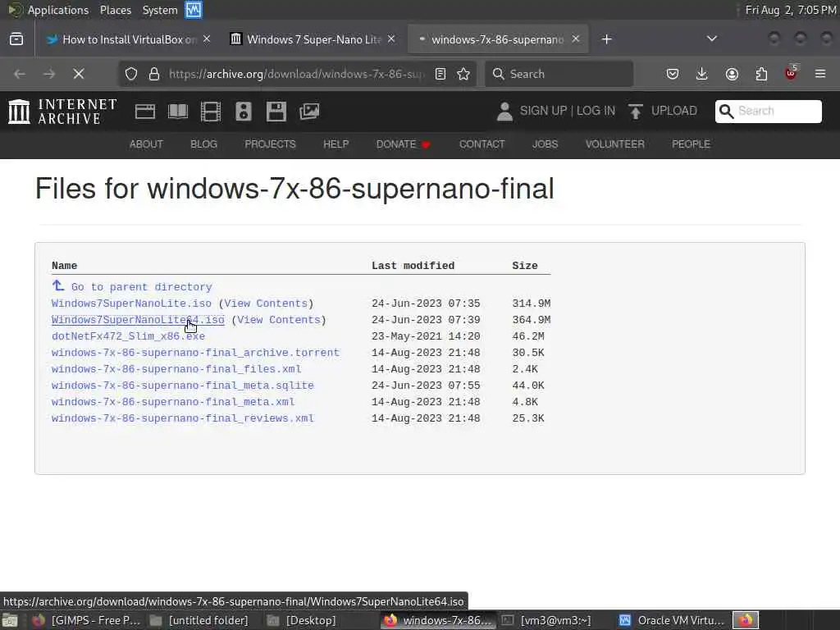Screen dimensions: 840x630
Task: Open the Places menu
Action: click(x=115, y=10)
